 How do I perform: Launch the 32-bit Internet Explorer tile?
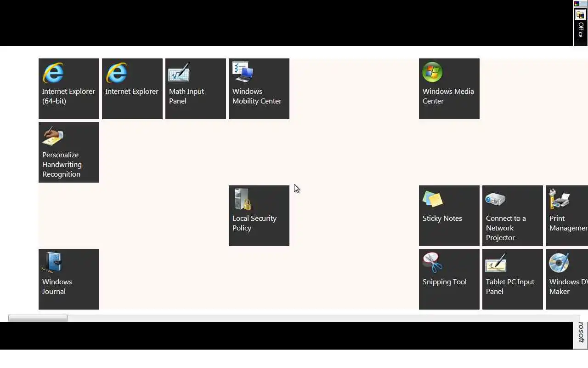(x=132, y=89)
